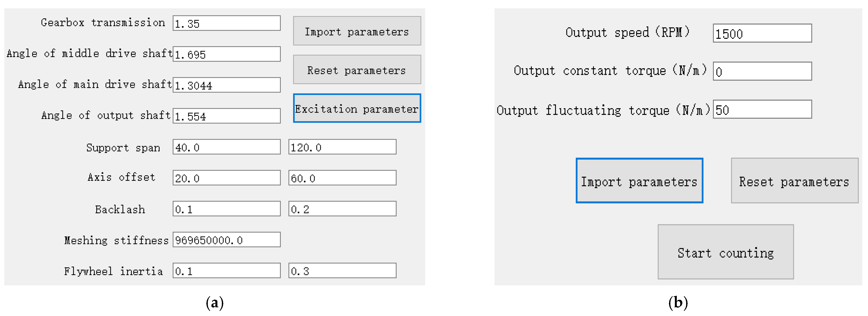Click the Angle of output shaft field

[227, 116]
